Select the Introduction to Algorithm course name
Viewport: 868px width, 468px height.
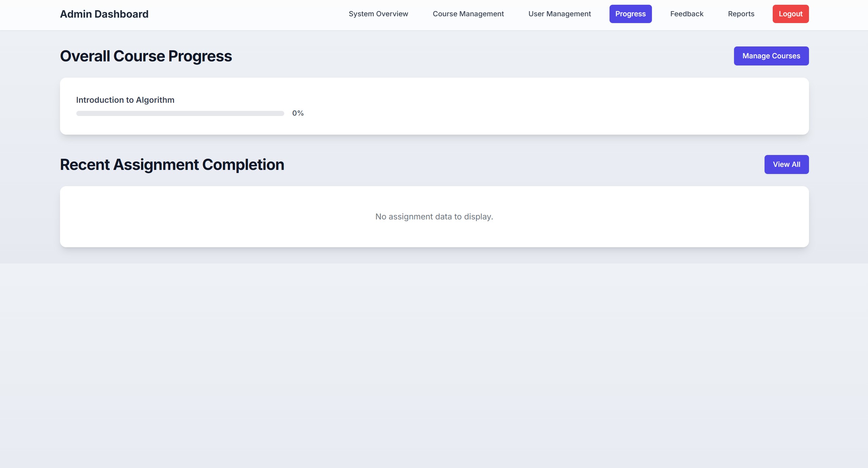click(x=125, y=100)
